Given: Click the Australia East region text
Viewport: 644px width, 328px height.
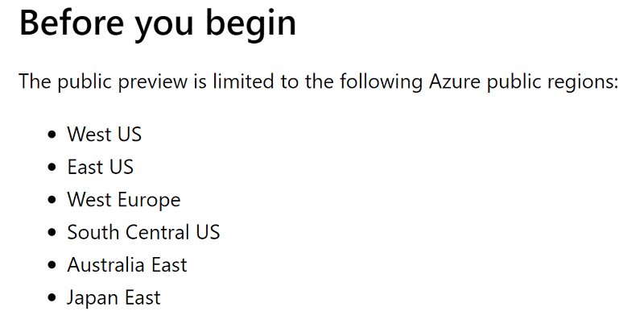Looking at the screenshot, I should click(x=127, y=264).
